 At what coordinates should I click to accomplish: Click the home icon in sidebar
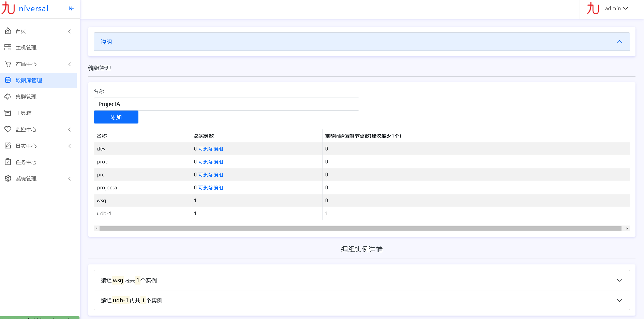8,31
